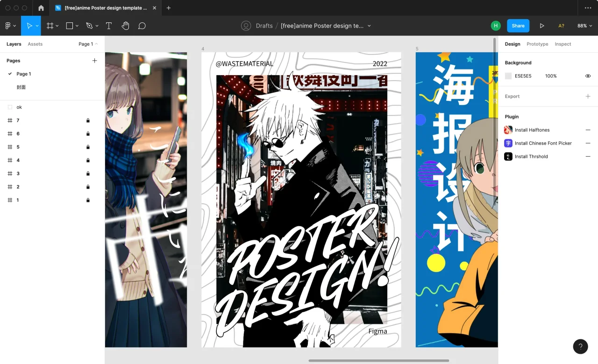This screenshot has height=364, width=598.
Task: Start presentation with the play icon
Action: 542,26
